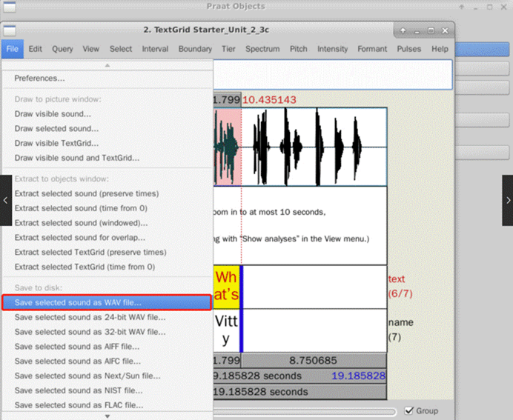Choose Extract selected sound (preserve times)
513x420 pixels.
(x=107, y=194)
